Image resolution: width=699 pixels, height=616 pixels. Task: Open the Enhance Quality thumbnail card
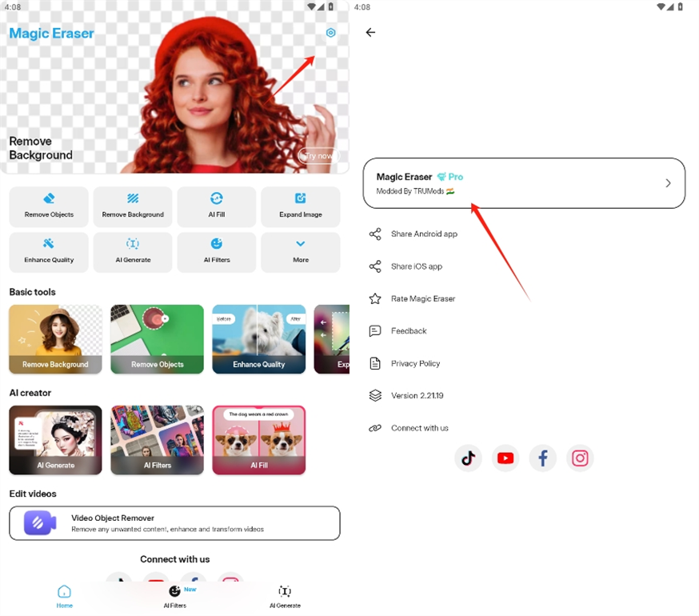coord(259,339)
